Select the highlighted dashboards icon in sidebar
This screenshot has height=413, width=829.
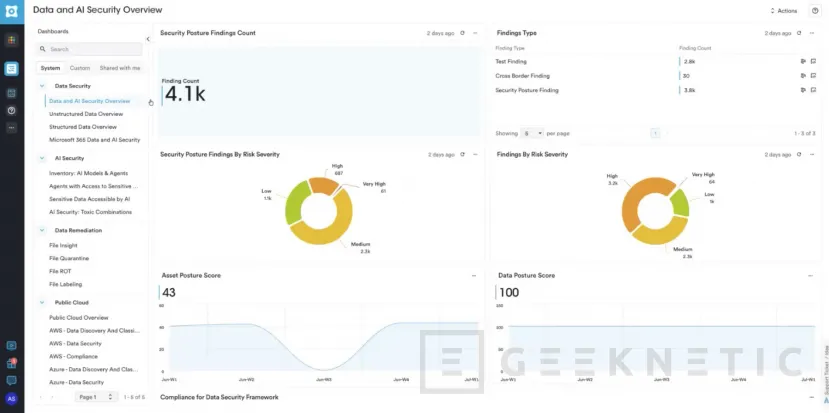click(x=12, y=69)
